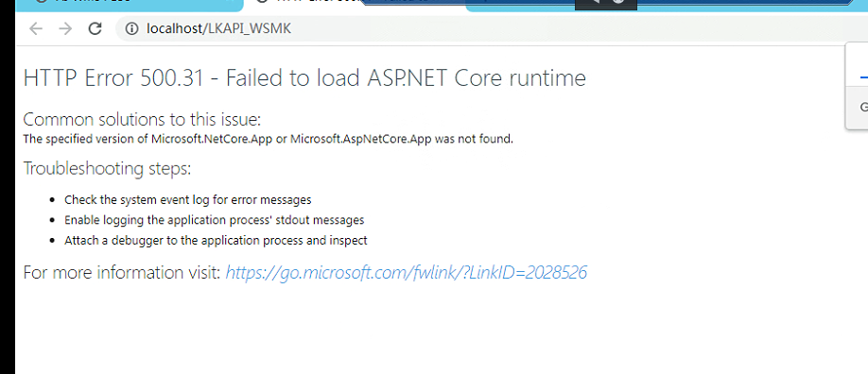The width and height of the screenshot is (868, 374).
Task: View site information icon beside localhost URL
Action: tap(131, 28)
